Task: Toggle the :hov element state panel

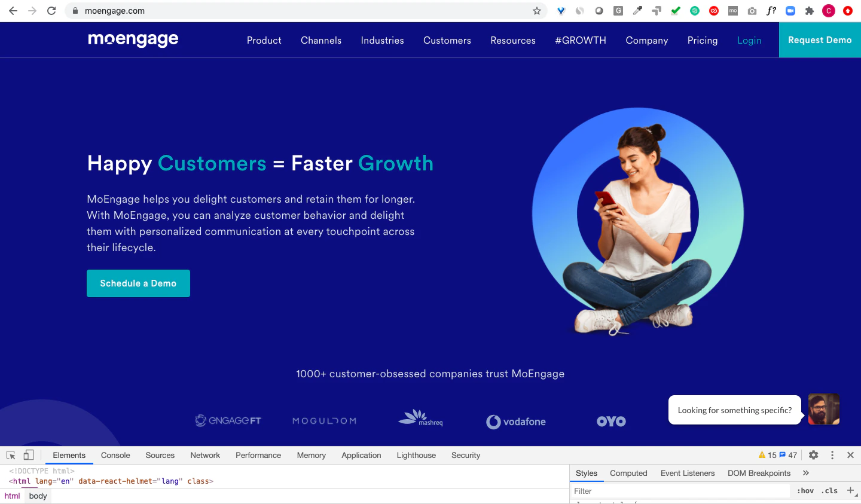Action: [805, 491]
